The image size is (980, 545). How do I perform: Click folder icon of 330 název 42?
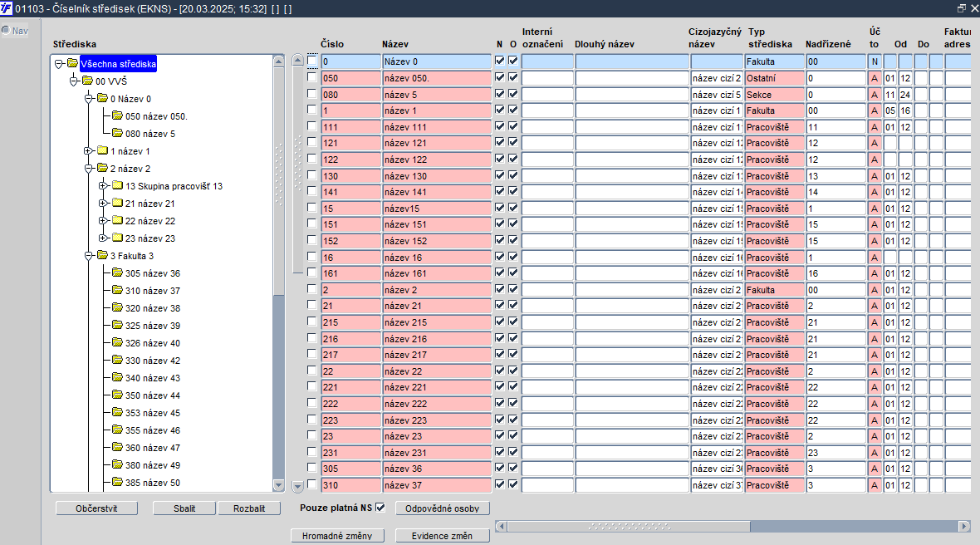[x=117, y=361]
